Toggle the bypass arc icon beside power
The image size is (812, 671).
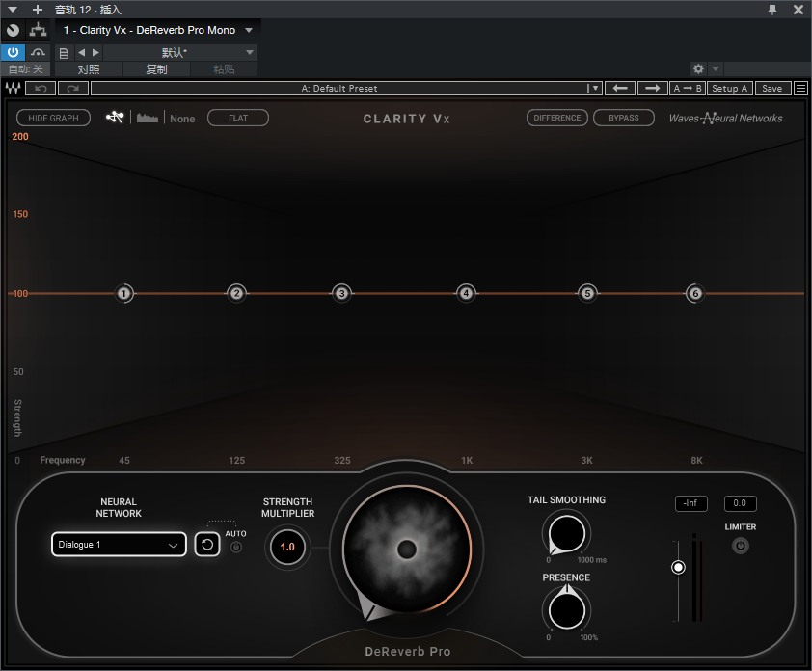38,52
